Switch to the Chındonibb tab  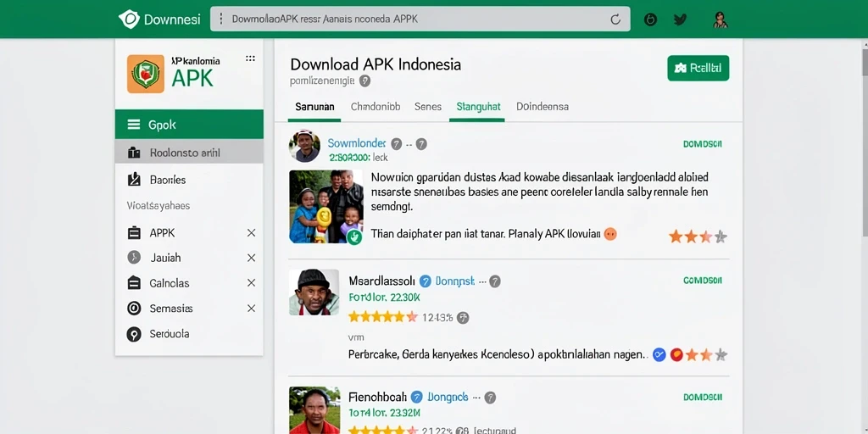pos(376,106)
